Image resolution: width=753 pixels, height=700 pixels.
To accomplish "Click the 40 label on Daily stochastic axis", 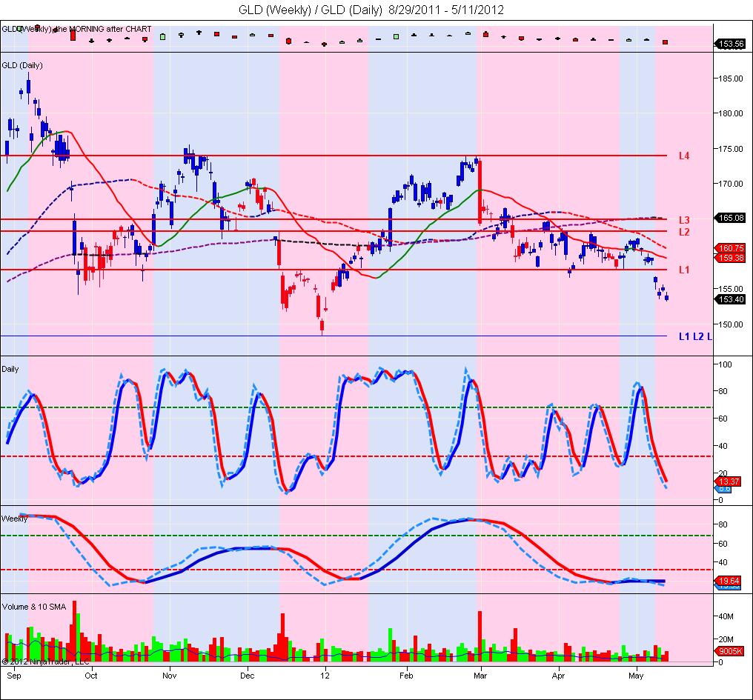I will (723, 446).
